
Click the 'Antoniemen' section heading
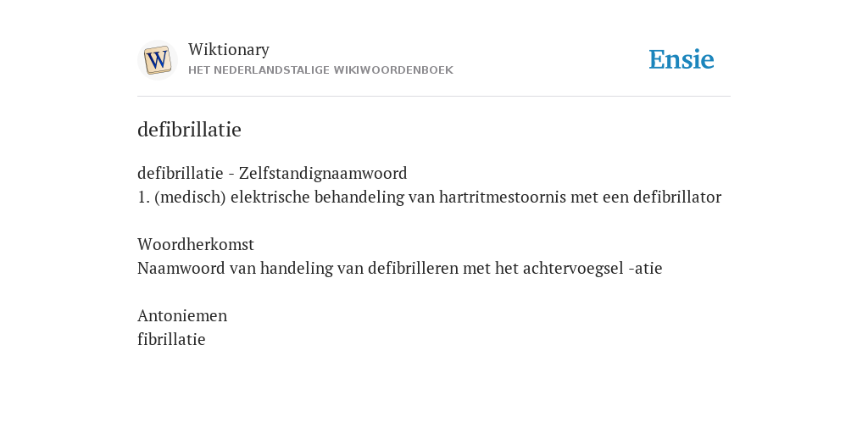[182, 315]
